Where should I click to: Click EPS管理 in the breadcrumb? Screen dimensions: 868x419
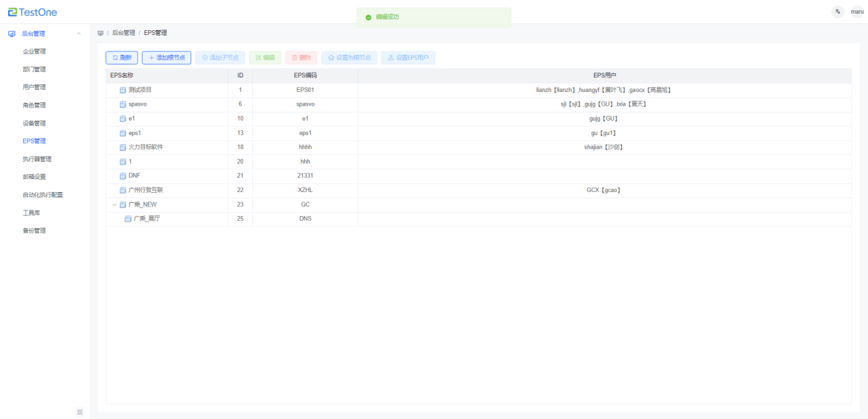click(x=156, y=33)
